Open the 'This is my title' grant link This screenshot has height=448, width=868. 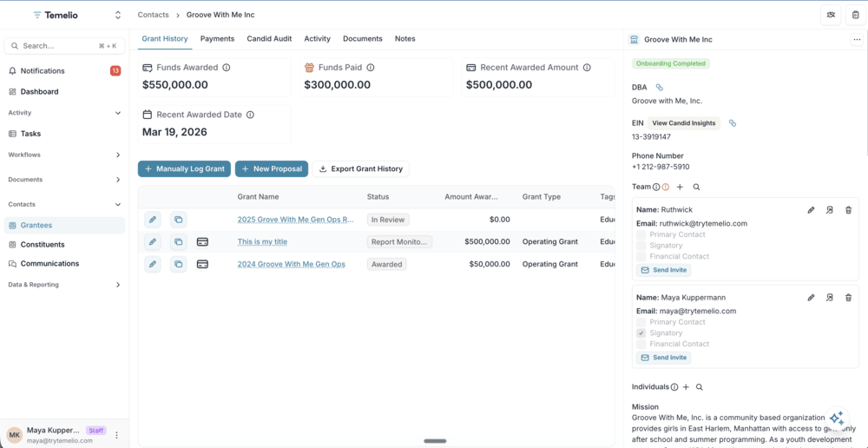click(262, 242)
